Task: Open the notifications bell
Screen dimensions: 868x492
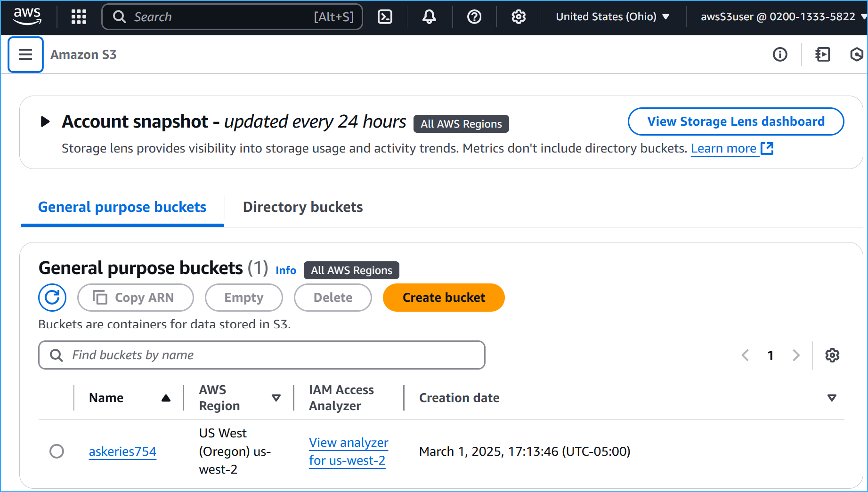Action: click(429, 16)
